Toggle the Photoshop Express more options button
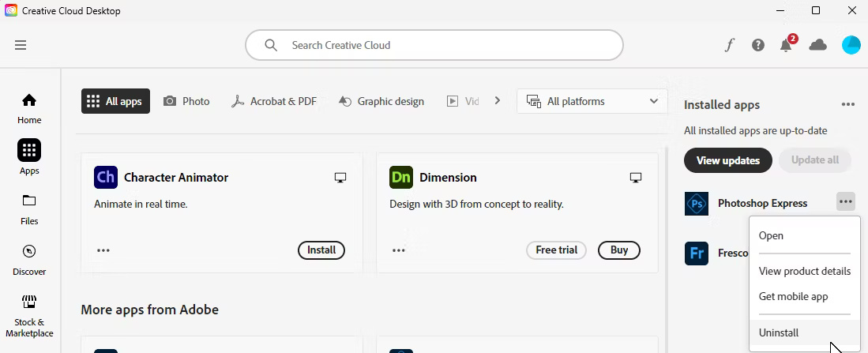This screenshot has width=868, height=353. tap(846, 202)
